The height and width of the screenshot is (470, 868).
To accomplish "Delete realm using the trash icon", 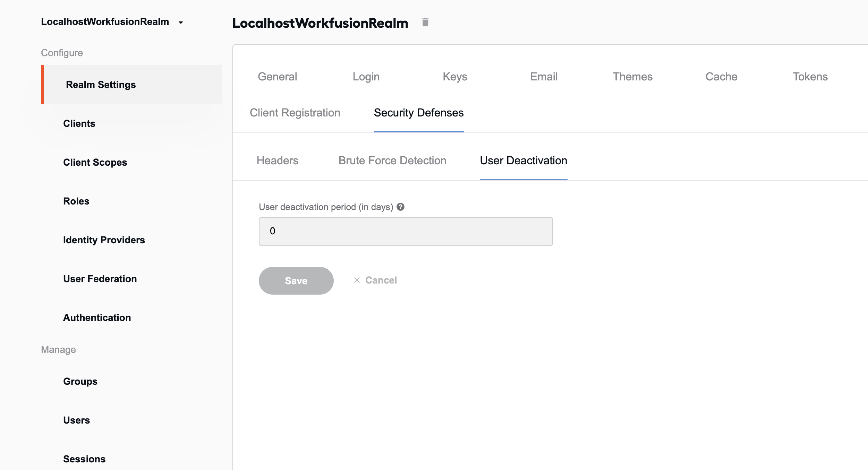I will [425, 23].
